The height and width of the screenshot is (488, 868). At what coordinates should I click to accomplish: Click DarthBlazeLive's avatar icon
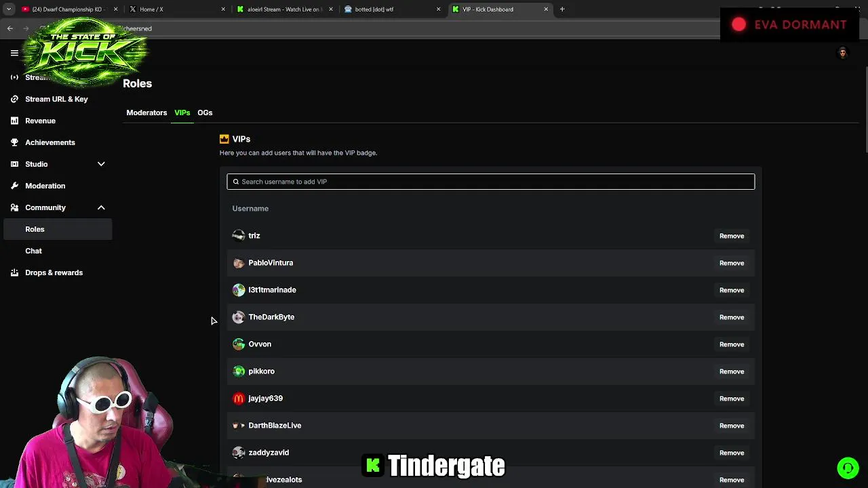pyautogui.click(x=239, y=425)
